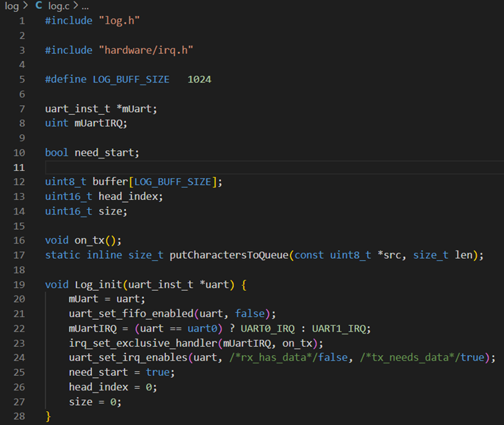This screenshot has height=425, width=504.
Task: Click 'head_index' in the line 13 declaration
Action: tap(128, 196)
